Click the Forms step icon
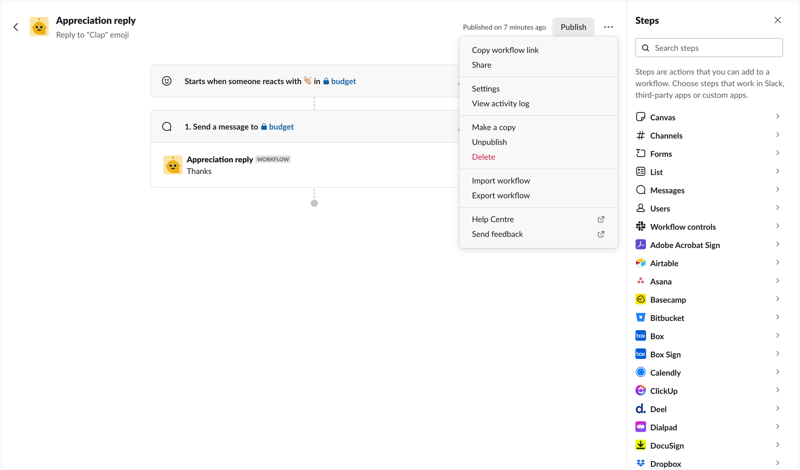This screenshot has width=800, height=470. click(640, 153)
